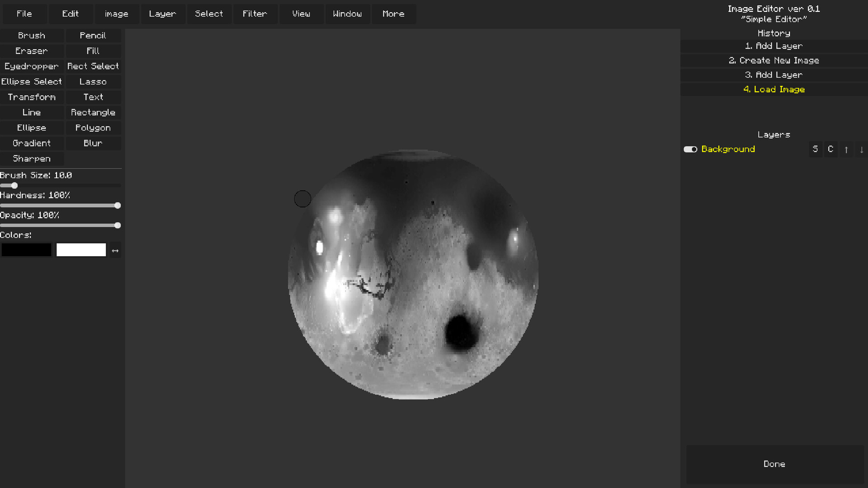The width and height of the screenshot is (868, 488).
Task: Select the Sharpen tool
Action: tap(32, 158)
